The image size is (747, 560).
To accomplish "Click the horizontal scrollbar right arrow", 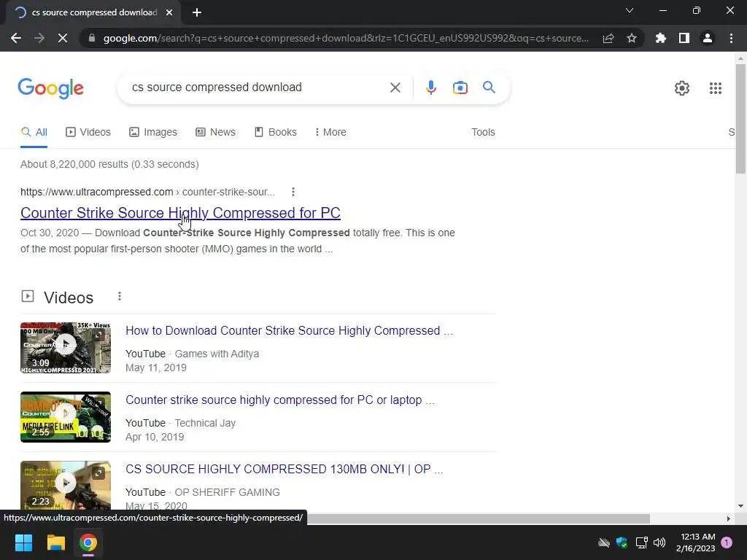I will click(x=728, y=518).
